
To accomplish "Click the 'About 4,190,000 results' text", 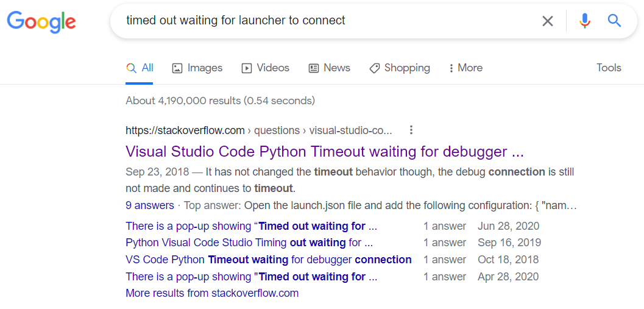I will [x=220, y=101].
